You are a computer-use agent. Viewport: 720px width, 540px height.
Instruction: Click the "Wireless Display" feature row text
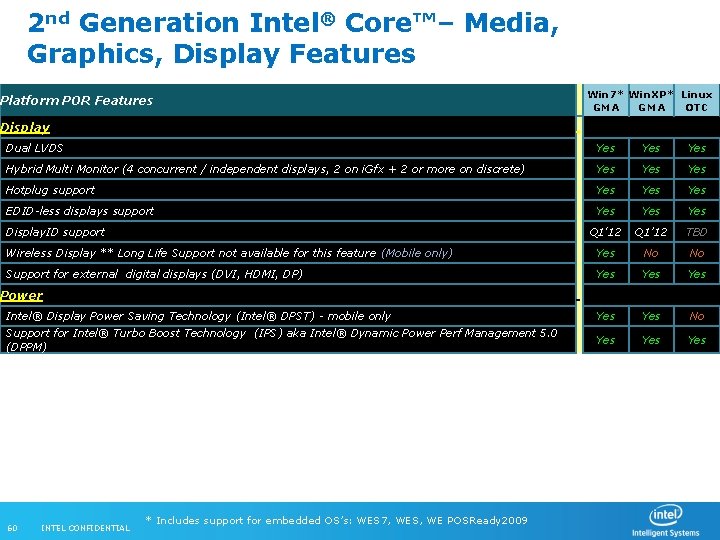point(229,253)
